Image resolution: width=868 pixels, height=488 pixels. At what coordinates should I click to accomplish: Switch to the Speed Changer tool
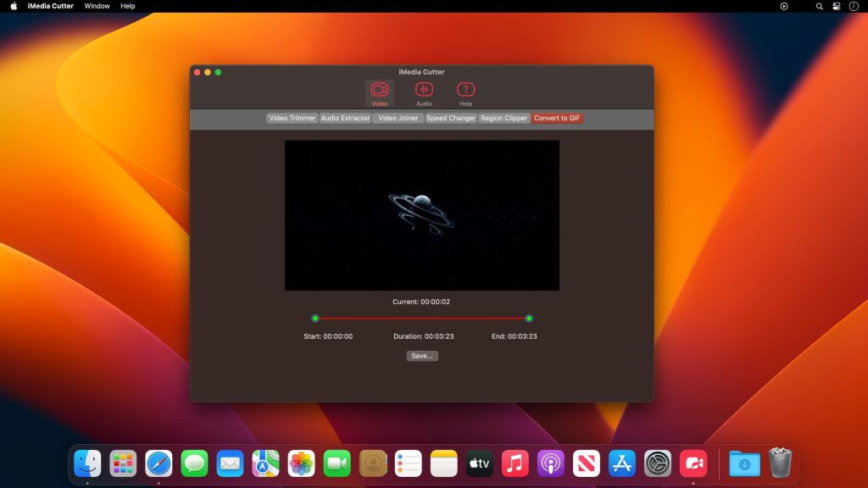click(x=450, y=119)
